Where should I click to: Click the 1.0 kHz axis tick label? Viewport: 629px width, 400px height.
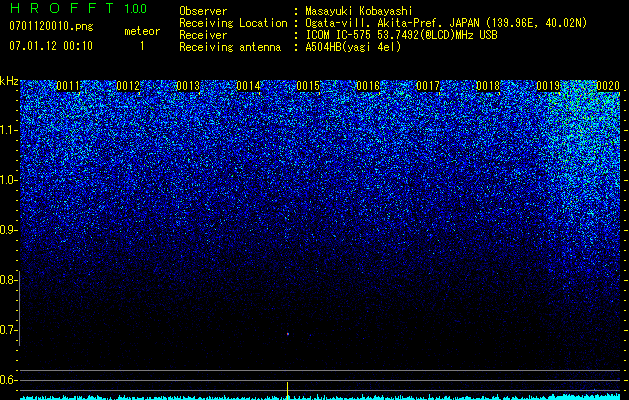point(9,180)
